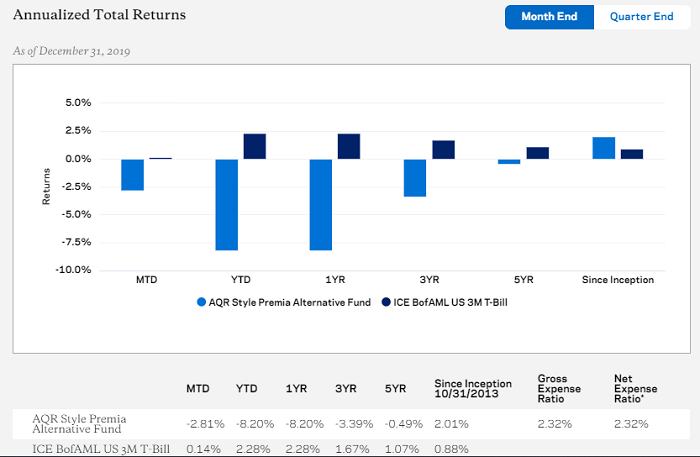Click the -10.0% y-axis tick label
The image size is (700, 457).
click(x=73, y=270)
